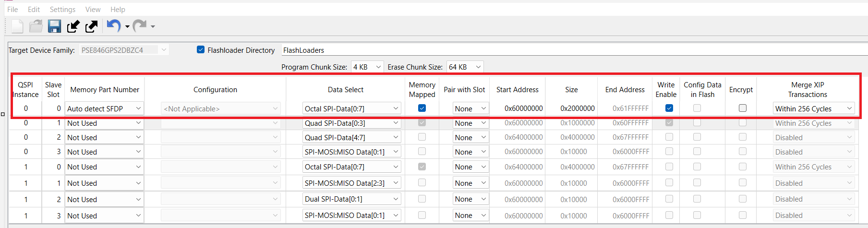Open the Settings menu
The image size is (868, 228).
pyautogui.click(x=62, y=10)
